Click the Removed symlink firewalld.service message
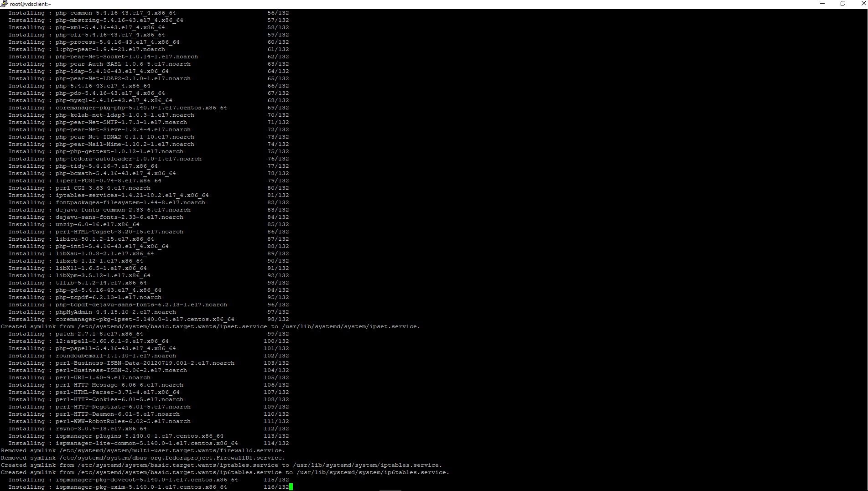Screen dimensions: 868x491 tap(143, 450)
